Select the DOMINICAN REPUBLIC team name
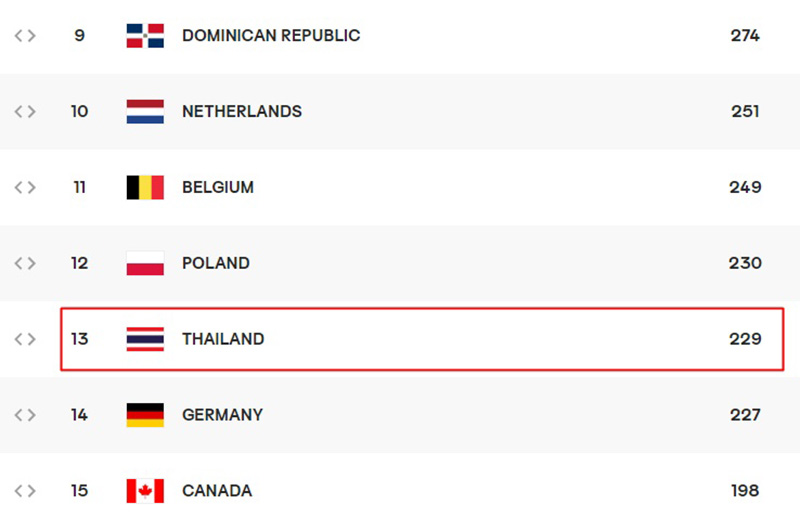Image resolution: width=800 pixels, height=517 pixels. (271, 36)
